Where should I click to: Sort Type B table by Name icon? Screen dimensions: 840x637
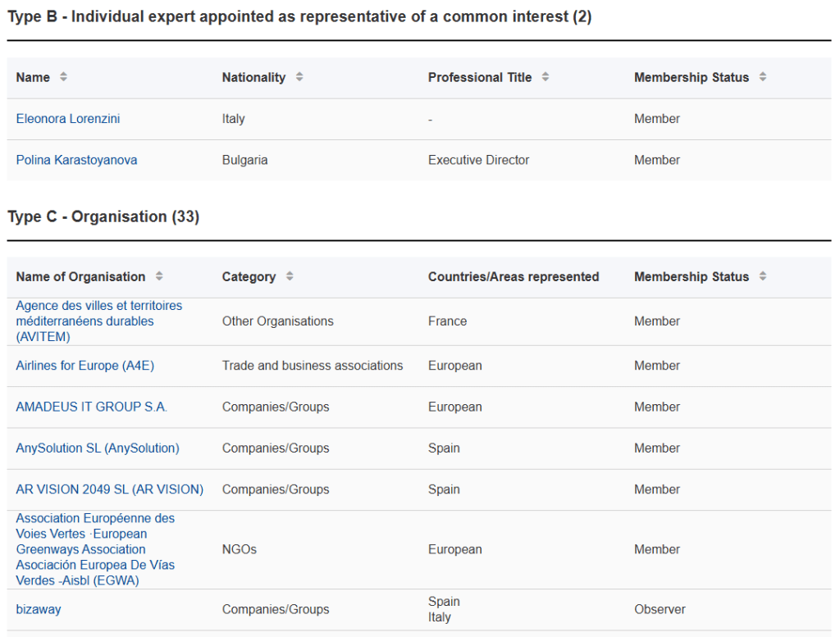click(x=64, y=77)
